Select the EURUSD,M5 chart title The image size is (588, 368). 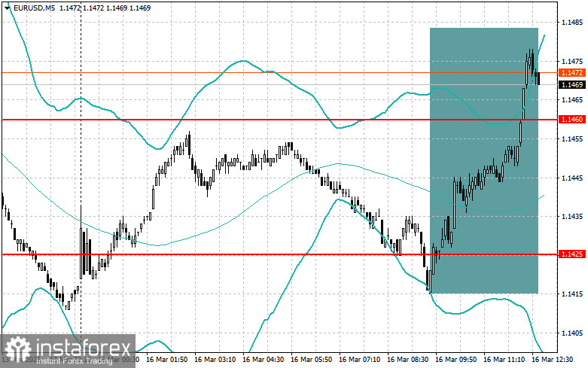click(34, 8)
